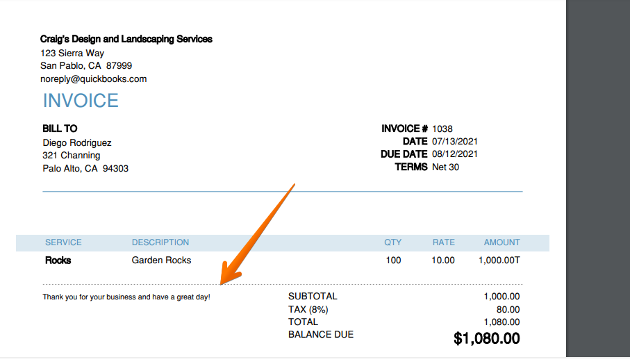This screenshot has height=364, width=630.
Task: Click the Garden Rocks description
Action: pos(162,260)
